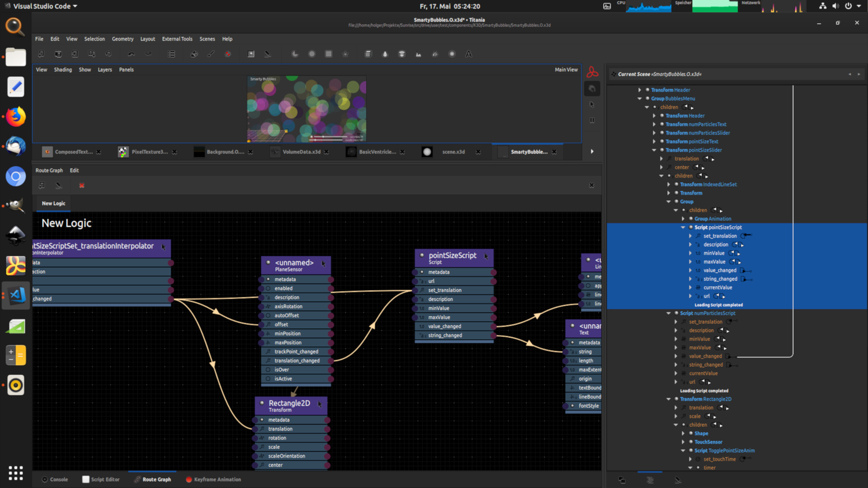The height and width of the screenshot is (488, 868).
Task: Toggle the hand navigation tool above the pointer tool
Action: [592, 88]
